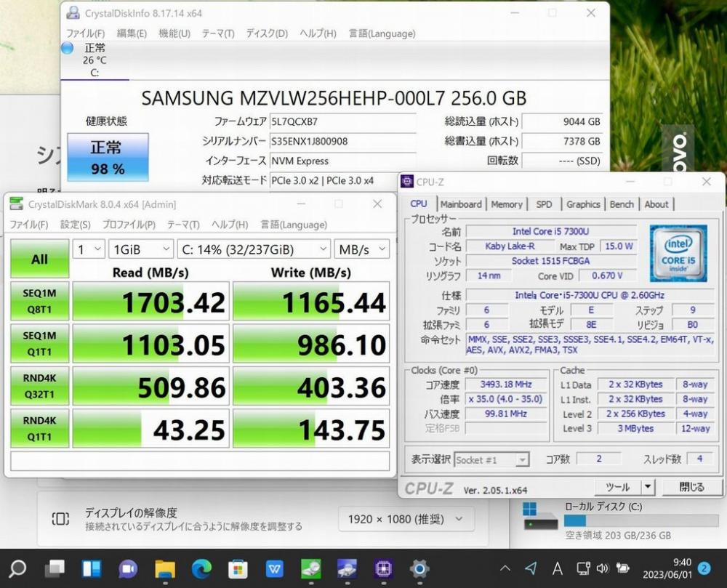Expand the ツール dropdown arrow in CPU-Z
The height and width of the screenshot is (588, 727).
648,487
